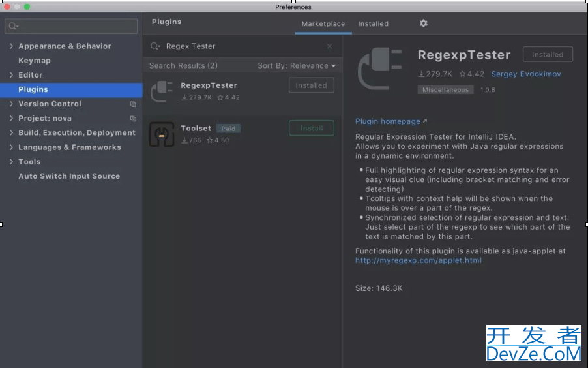
Task: Open the Plugin homepage link
Action: (x=388, y=121)
